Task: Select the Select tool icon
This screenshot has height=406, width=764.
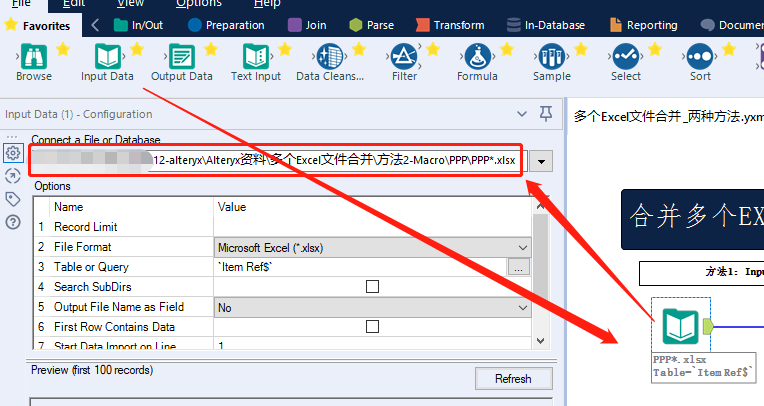Action: pos(626,57)
